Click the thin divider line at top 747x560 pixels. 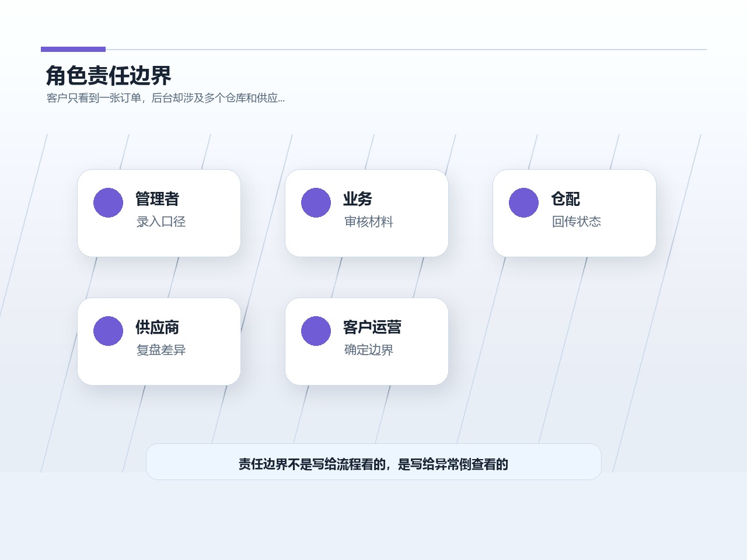[406, 50]
